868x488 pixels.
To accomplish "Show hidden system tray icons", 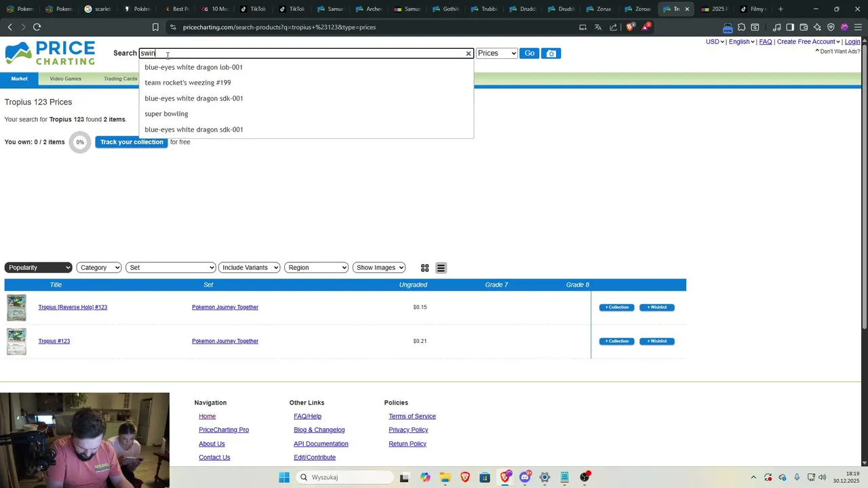I will coord(753,477).
